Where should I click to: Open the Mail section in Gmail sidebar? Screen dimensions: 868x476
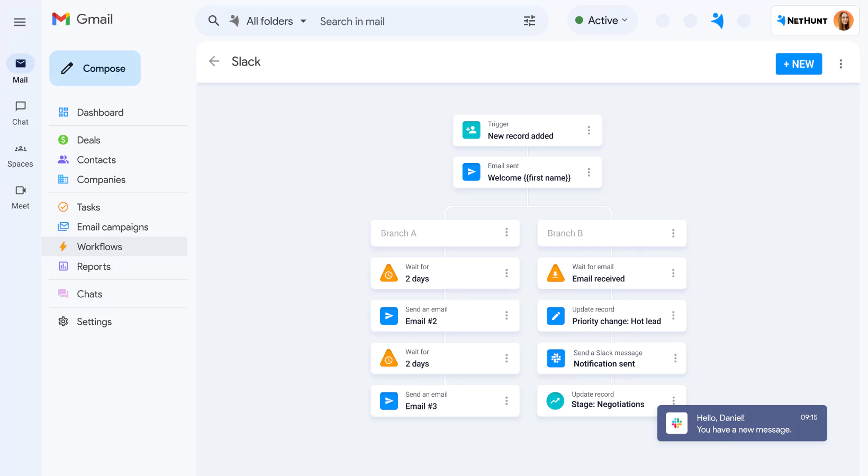pyautogui.click(x=20, y=69)
